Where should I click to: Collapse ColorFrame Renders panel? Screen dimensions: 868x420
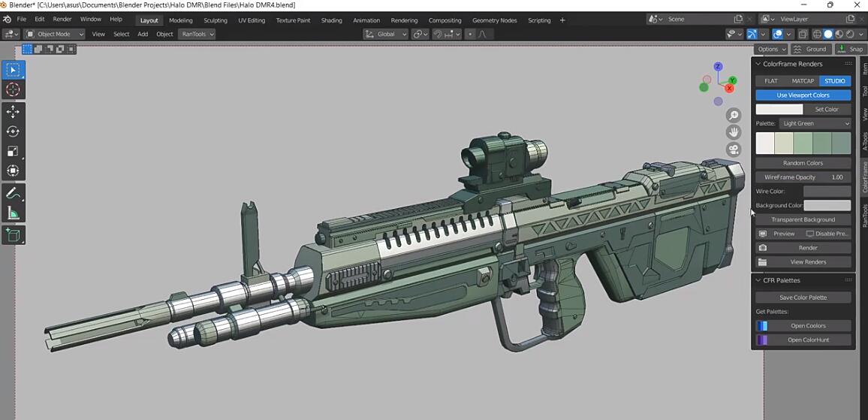(758, 64)
